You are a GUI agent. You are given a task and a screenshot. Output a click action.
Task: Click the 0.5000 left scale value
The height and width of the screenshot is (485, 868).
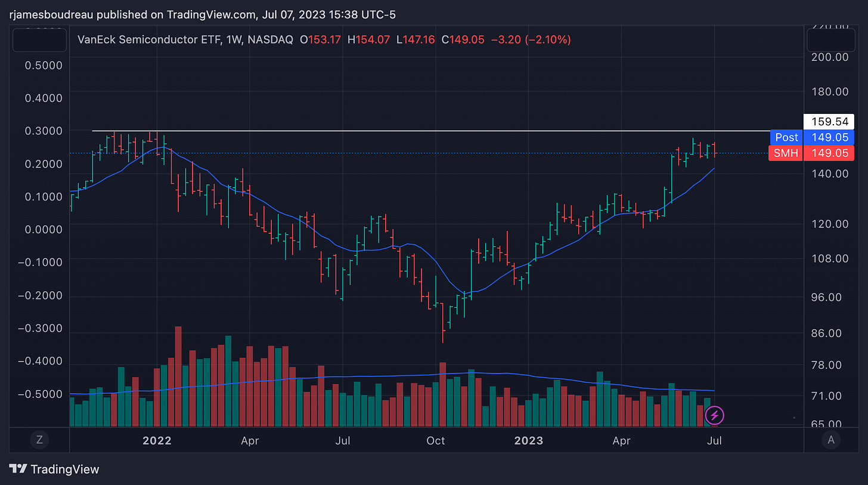pos(43,65)
